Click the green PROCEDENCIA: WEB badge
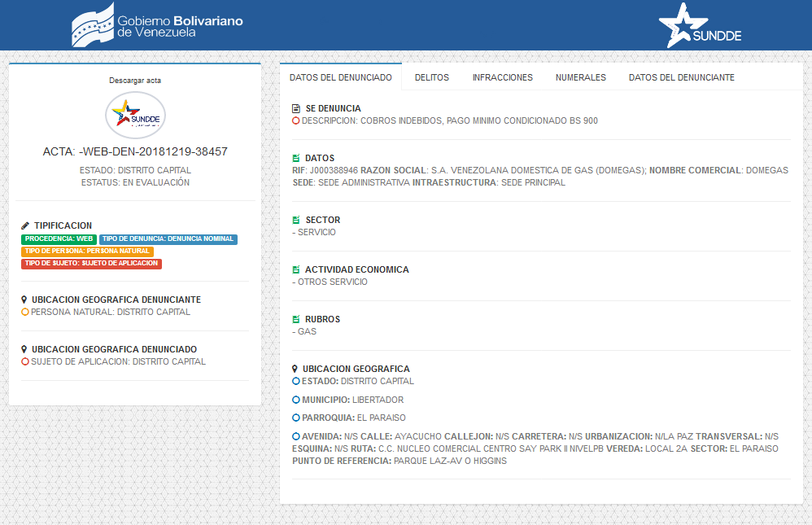 tap(59, 239)
